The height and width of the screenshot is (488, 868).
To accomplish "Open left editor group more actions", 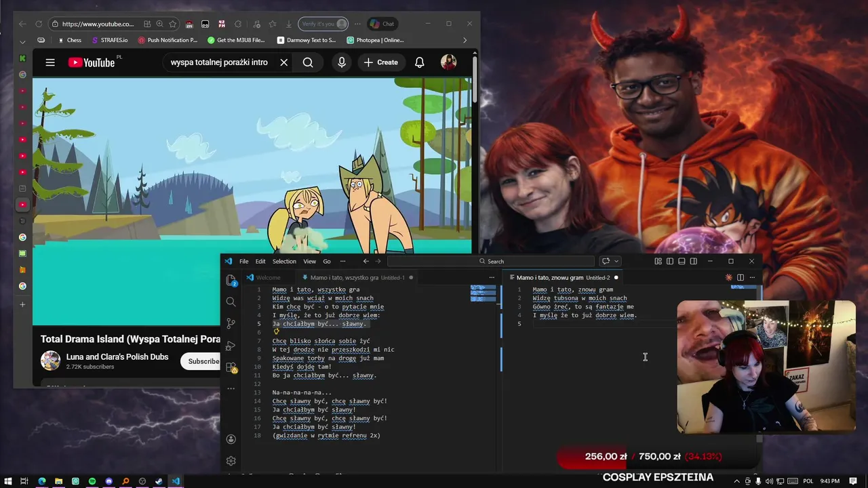I will pos(492,277).
